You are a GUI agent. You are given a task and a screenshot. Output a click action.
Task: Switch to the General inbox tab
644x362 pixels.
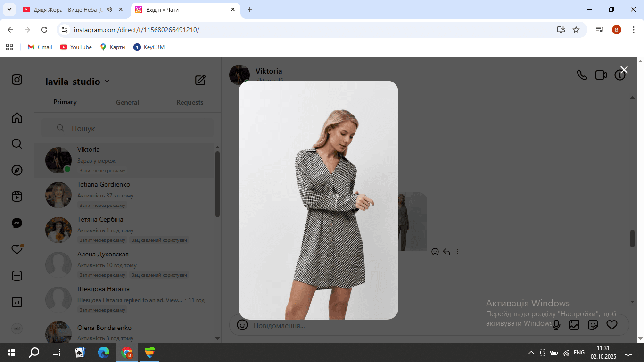(127, 102)
